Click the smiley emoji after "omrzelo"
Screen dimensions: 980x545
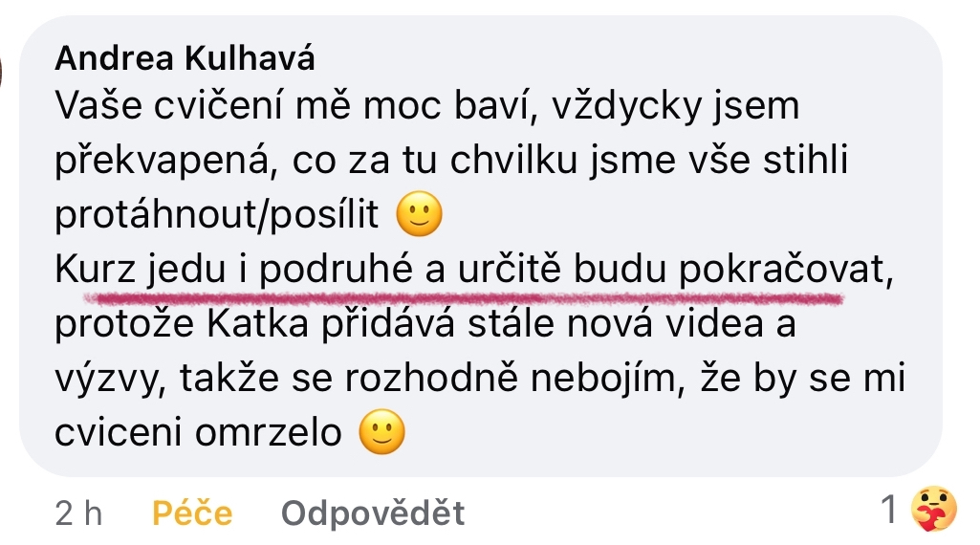381,434
